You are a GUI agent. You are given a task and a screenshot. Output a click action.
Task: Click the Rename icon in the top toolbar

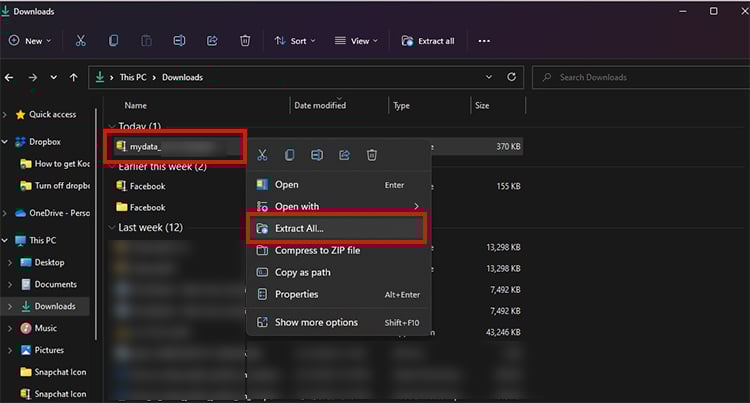(179, 41)
